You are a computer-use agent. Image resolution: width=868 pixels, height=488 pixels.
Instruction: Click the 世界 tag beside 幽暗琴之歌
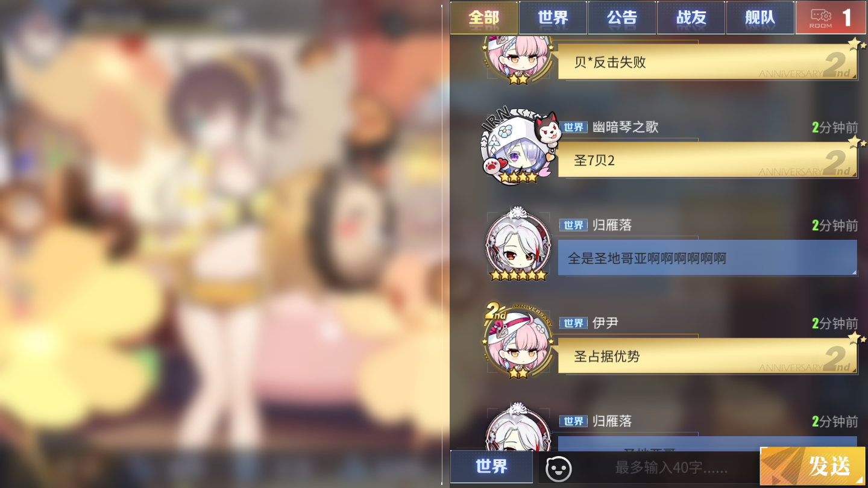pyautogui.click(x=573, y=127)
